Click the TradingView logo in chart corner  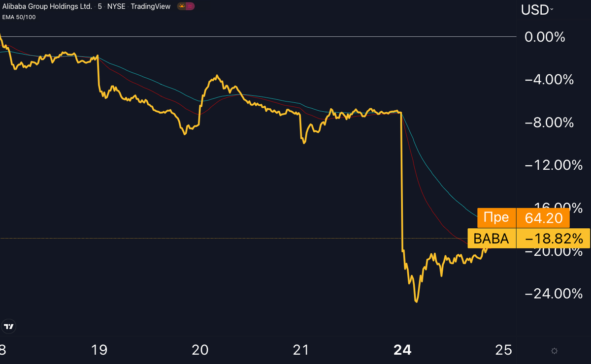tap(9, 326)
